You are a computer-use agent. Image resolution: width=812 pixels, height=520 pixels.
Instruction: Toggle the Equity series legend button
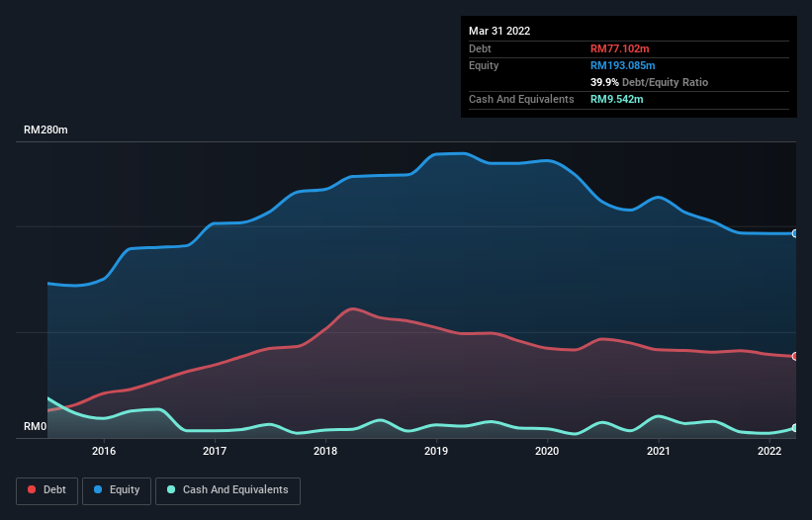117,490
